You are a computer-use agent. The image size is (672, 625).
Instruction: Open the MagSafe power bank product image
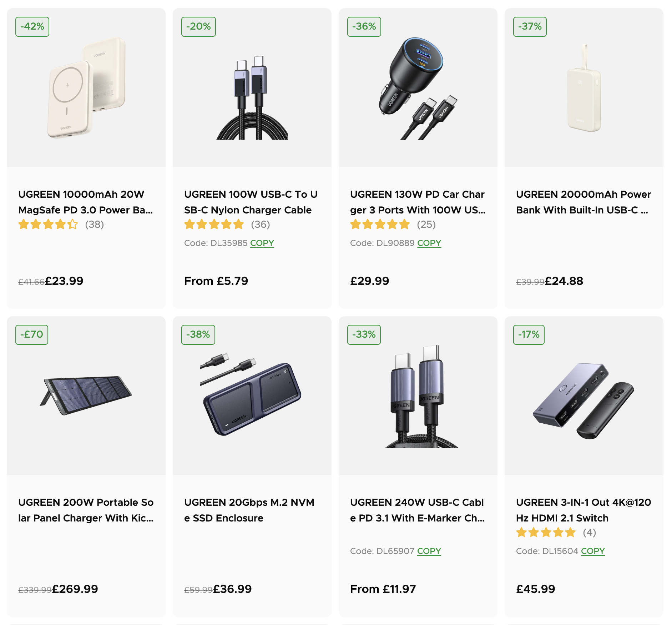(x=86, y=88)
